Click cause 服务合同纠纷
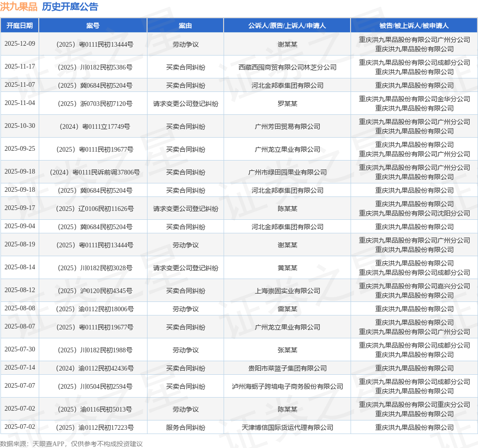This screenshot has height=448, width=478. tap(185, 428)
